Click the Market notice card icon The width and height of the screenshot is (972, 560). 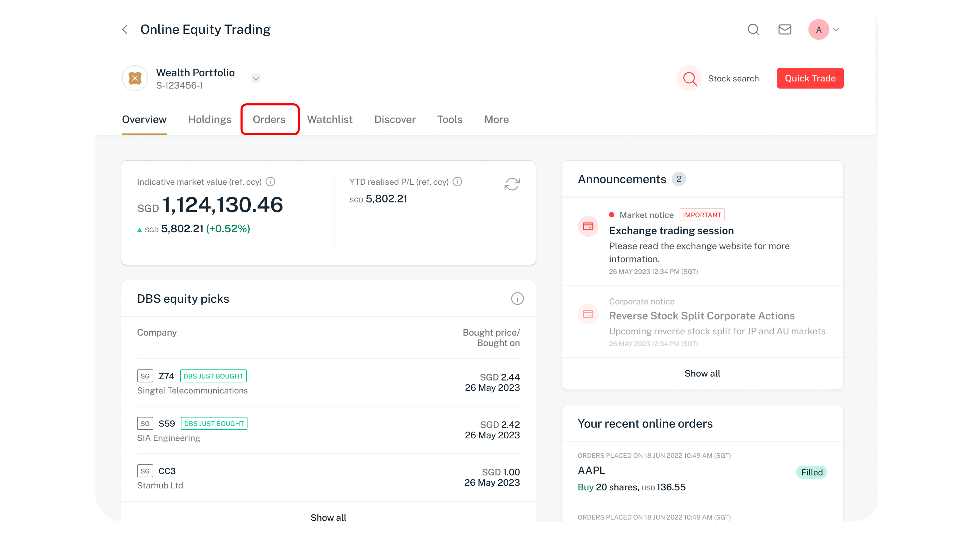pos(588,226)
